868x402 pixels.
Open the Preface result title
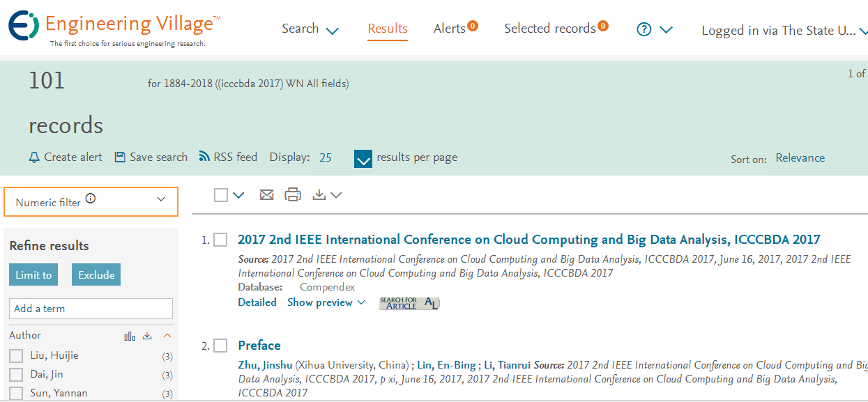(259, 346)
